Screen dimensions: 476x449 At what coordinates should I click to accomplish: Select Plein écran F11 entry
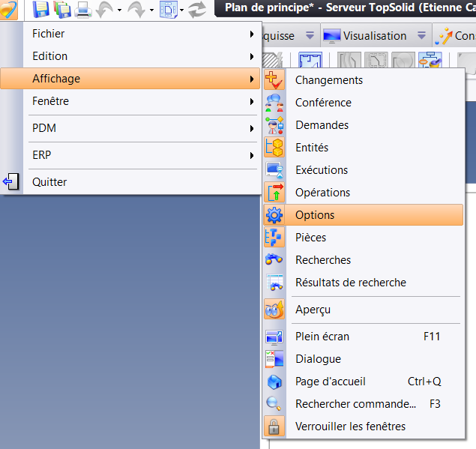[364, 337]
